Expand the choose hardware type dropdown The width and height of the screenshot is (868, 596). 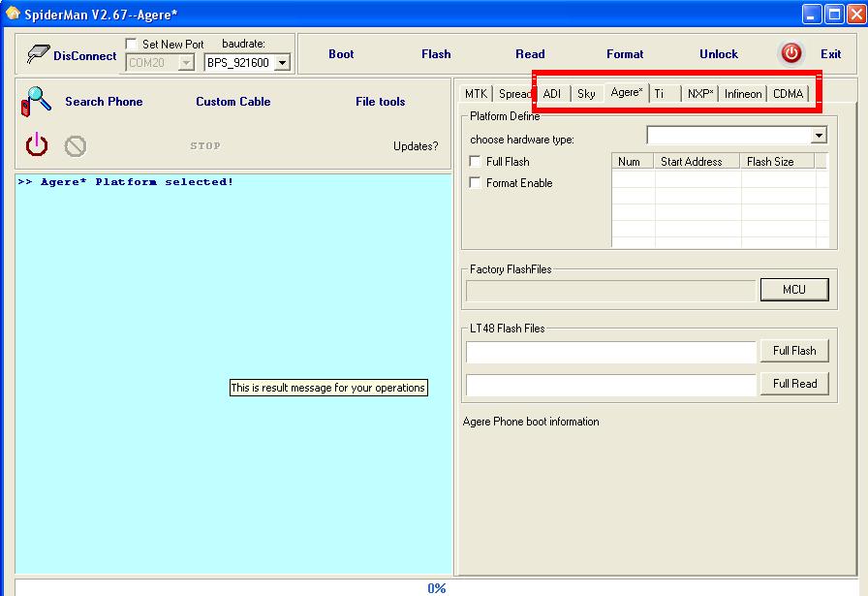[x=819, y=136]
